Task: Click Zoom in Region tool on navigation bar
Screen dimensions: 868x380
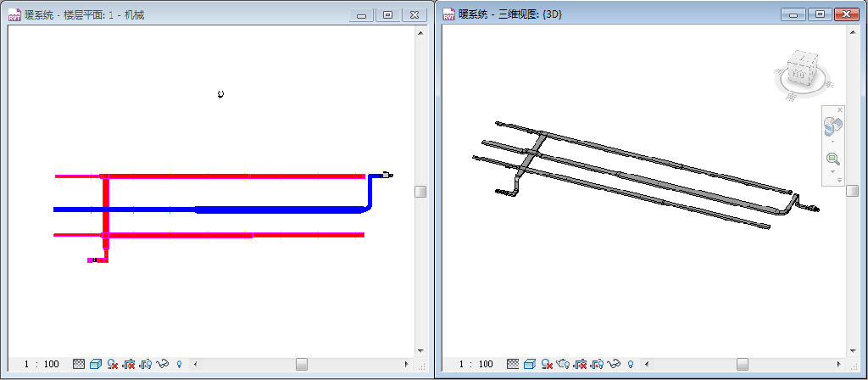Action: [833, 159]
